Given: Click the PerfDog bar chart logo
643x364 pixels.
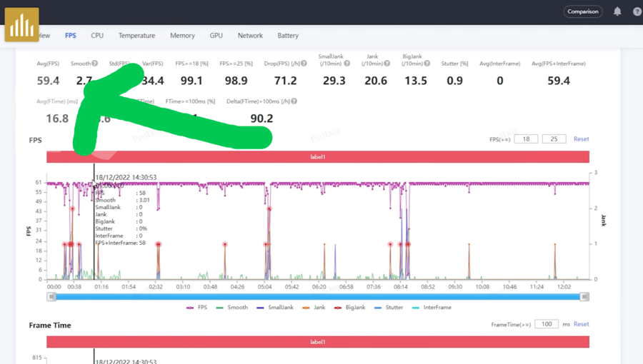Looking at the screenshot, I should point(21,25).
